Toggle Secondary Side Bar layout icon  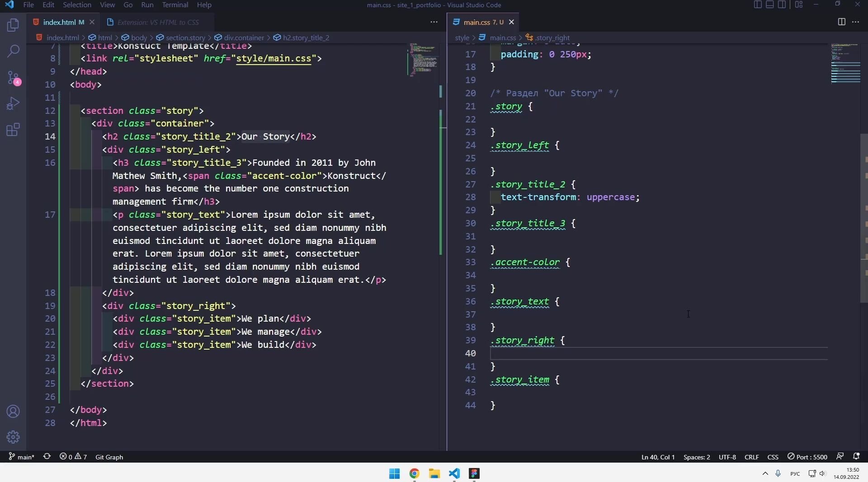(782, 5)
